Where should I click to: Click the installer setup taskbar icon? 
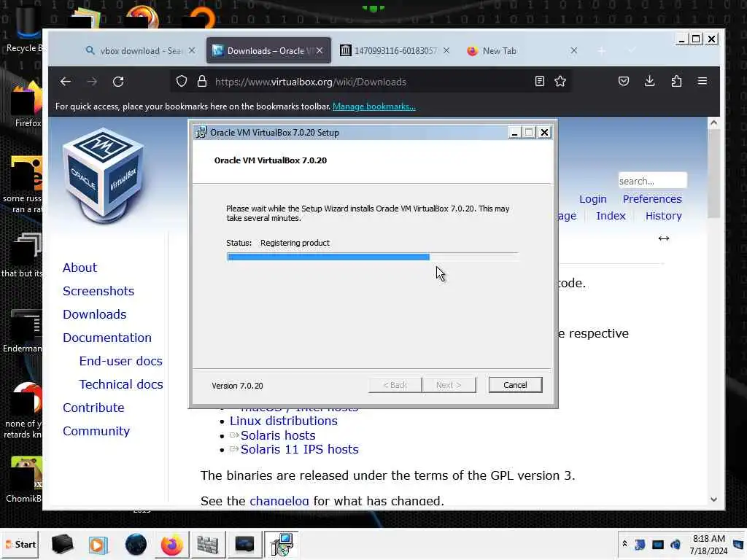[281, 544]
